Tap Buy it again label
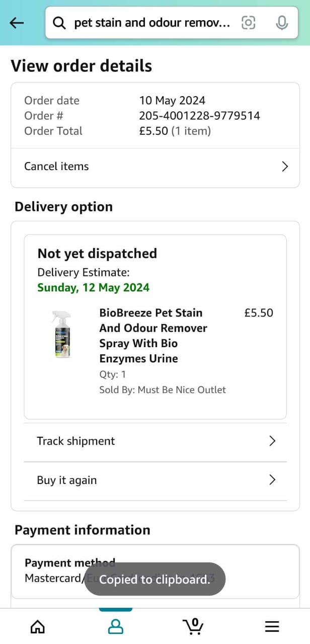This screenshot has height=644, width=310. 66,480
